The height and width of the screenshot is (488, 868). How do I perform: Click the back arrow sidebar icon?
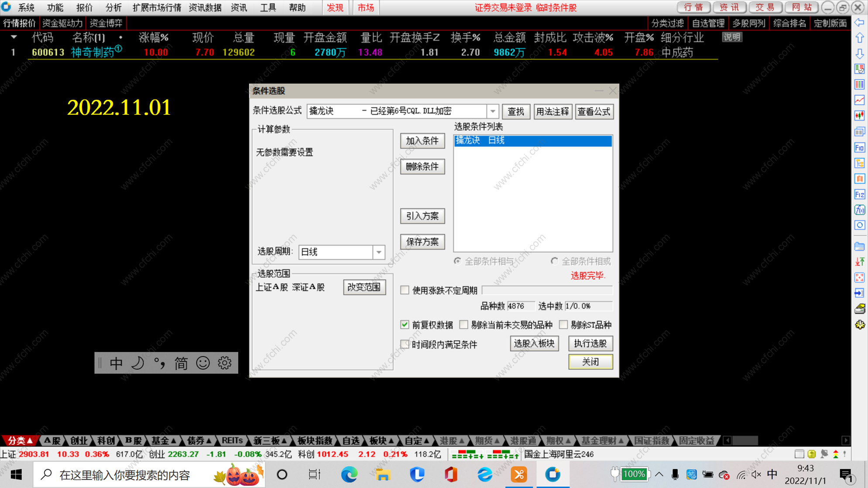click(859, 23)
